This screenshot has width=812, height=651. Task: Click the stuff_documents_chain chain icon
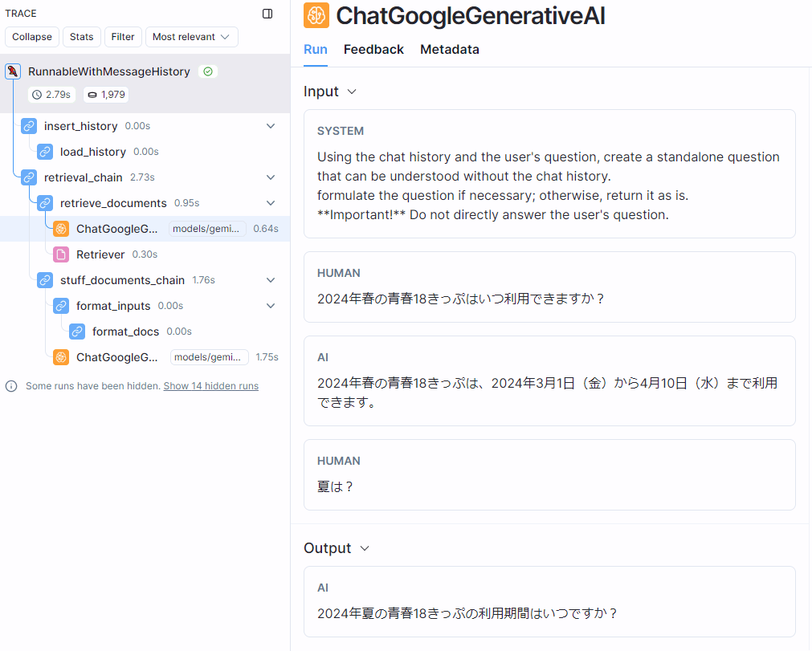pyautogui.click(x=45, y=280)
